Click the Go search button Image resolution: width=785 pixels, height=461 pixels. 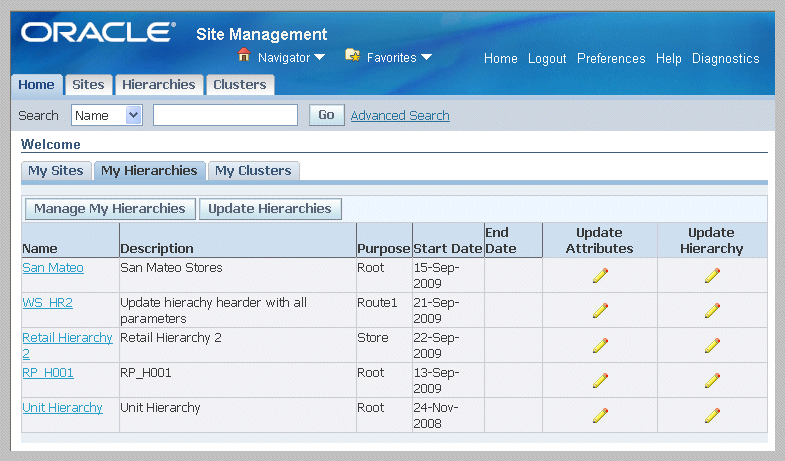(x=326, y=115)
